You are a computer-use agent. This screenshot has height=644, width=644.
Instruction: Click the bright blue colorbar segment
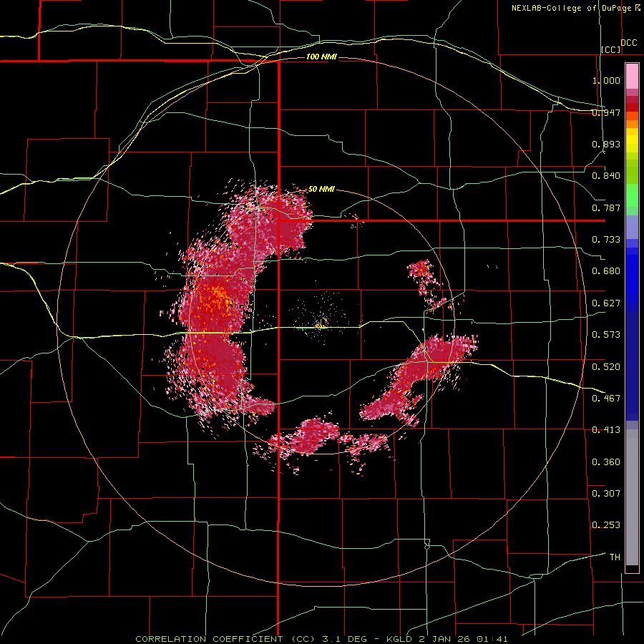click(632, 277)
